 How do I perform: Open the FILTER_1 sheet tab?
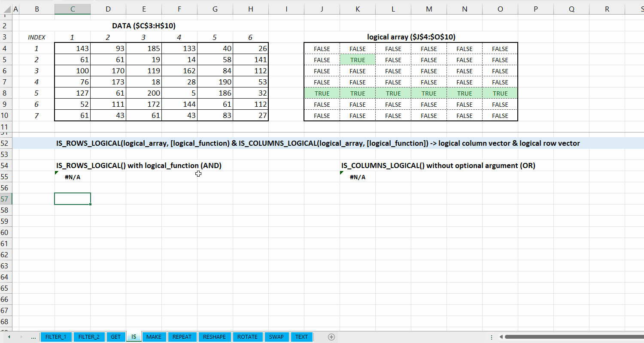[56, 337]
